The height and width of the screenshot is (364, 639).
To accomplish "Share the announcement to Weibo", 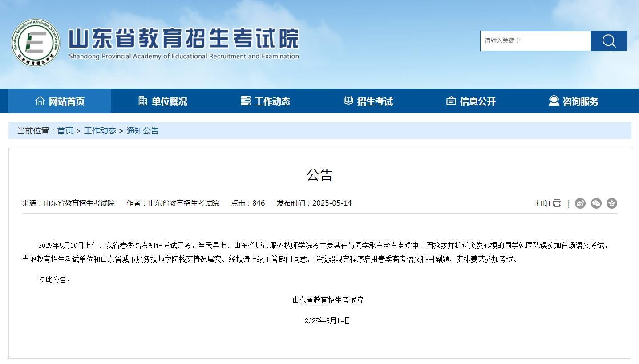I will click(x=580, y=203).
